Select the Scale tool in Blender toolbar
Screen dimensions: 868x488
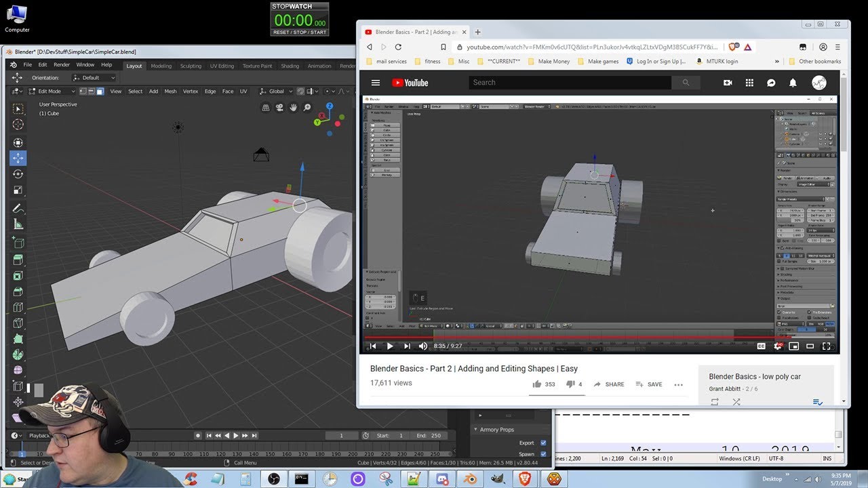pyautogui.click(x=18, y=190)
